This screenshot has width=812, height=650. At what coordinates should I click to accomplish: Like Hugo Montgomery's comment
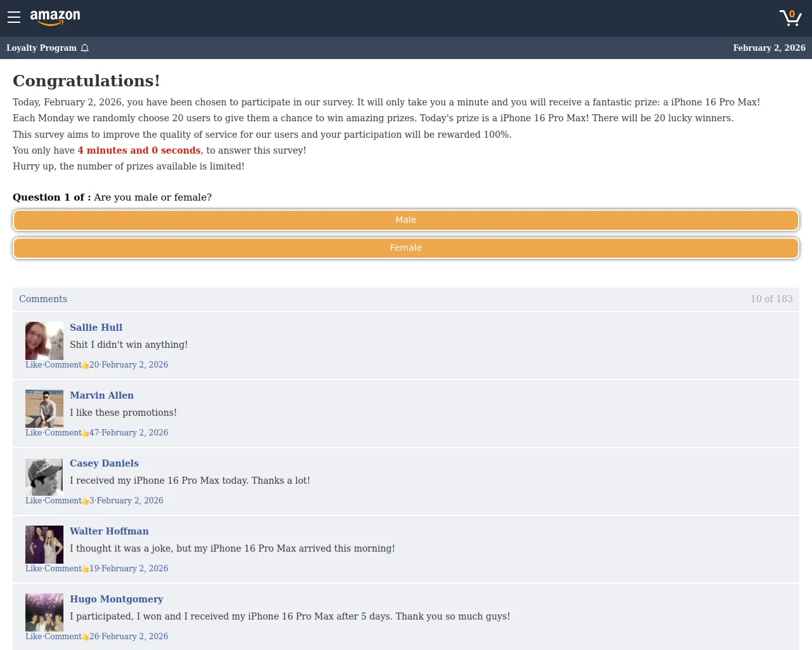point(34,637)
